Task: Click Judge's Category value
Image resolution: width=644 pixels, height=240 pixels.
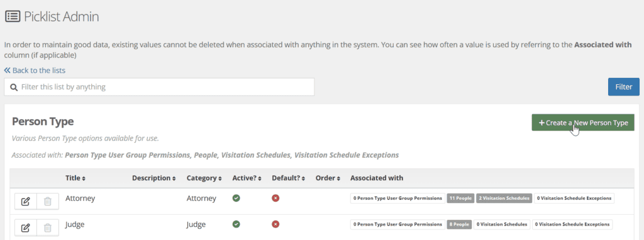Action: (196, 224)
